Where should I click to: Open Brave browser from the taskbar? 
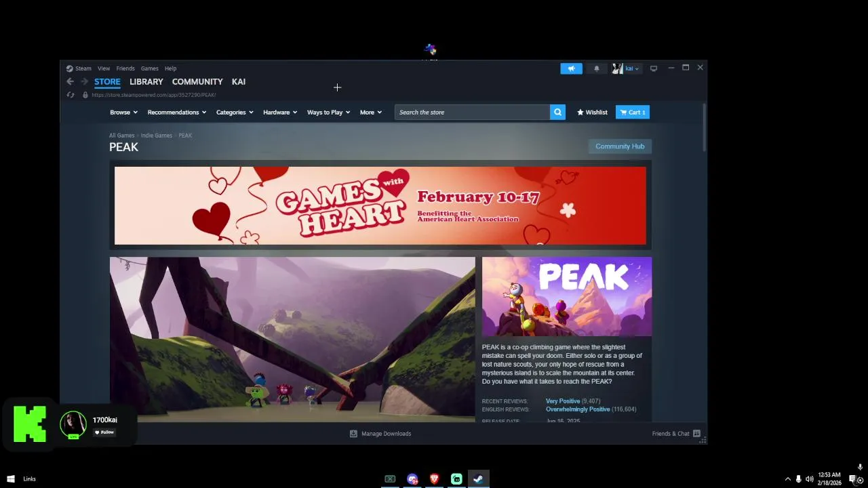click(435, 479)
